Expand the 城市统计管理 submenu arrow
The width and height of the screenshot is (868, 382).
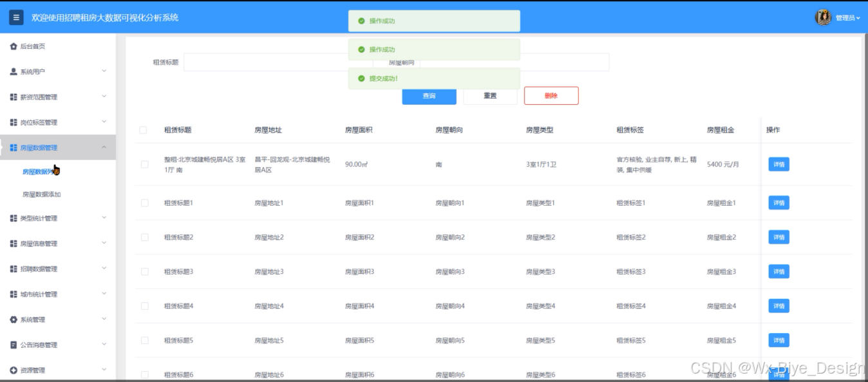pos(104,295)
